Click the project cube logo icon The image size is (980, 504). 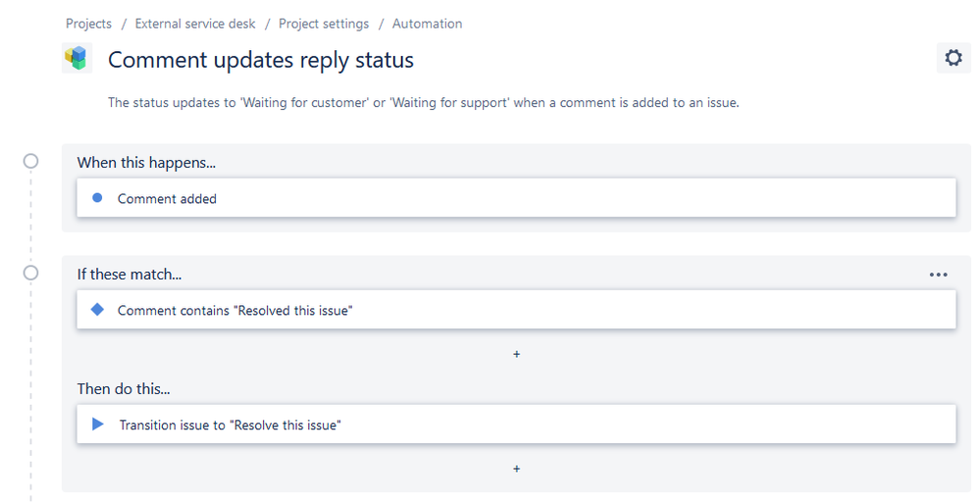(76, 59)
